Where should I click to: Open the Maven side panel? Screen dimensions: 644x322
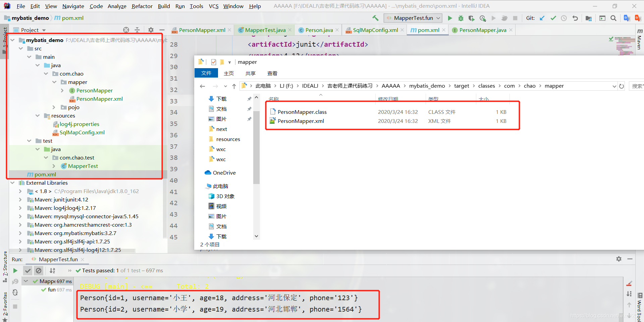639,40
